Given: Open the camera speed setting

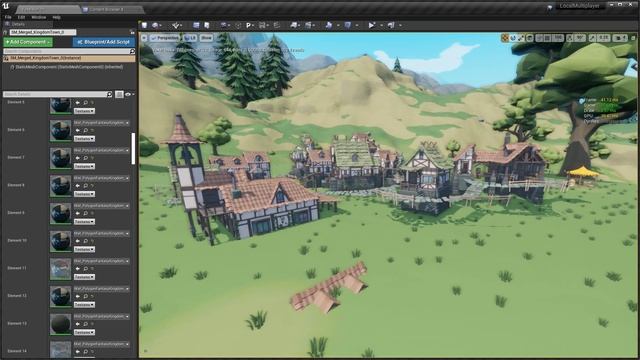Looking at the screenshot, I should [x=620, y=38].
